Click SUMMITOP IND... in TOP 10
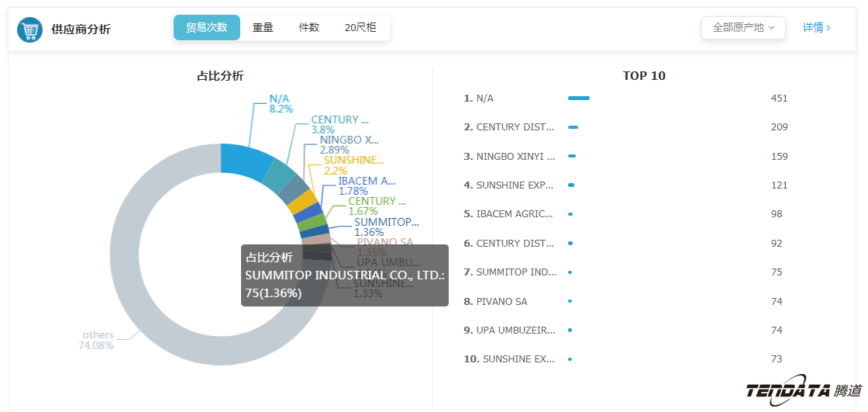868x412 pixels. coord(515,272)
